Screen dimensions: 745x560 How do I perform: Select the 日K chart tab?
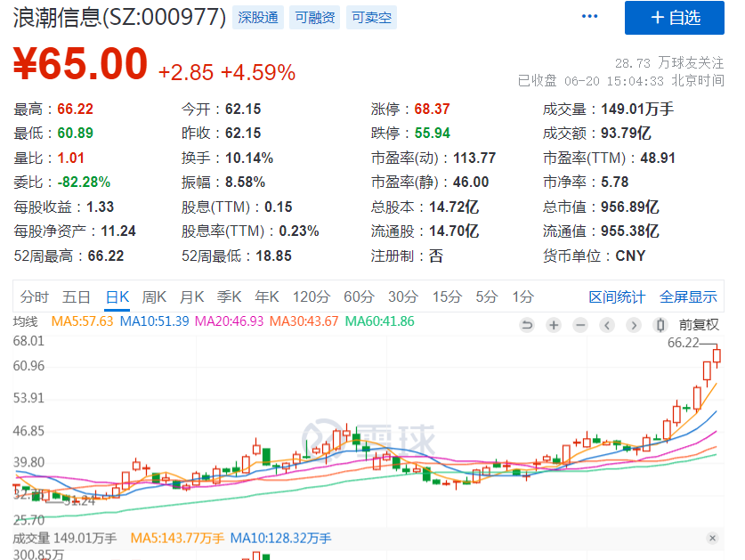[x=117, y=297]
